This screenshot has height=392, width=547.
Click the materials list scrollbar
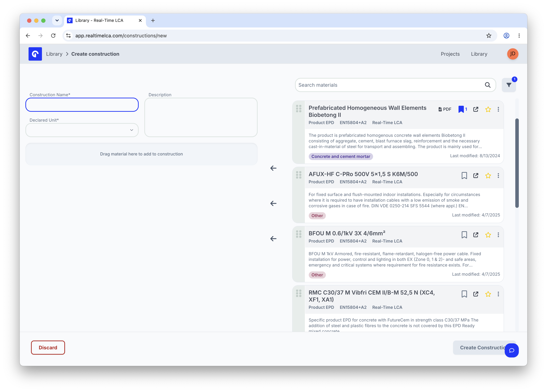point(517,163)
